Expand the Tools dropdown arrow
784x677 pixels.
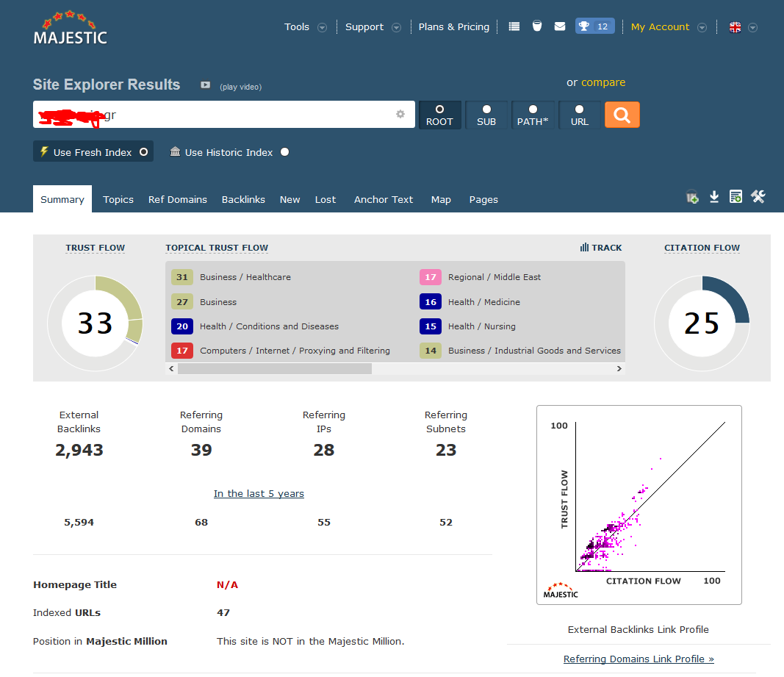tap(323, 27)
